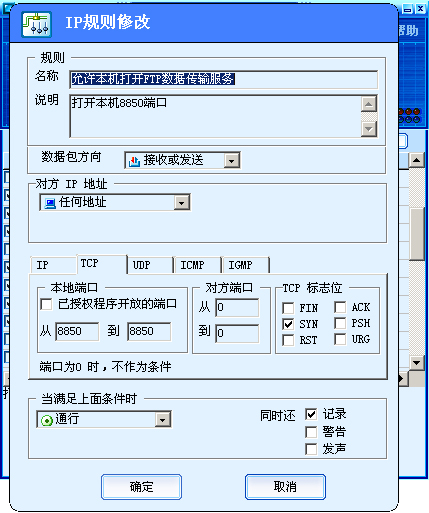
Task: Enable the 已授权程序开放的端口 checkbox
Action: [46, 304]
